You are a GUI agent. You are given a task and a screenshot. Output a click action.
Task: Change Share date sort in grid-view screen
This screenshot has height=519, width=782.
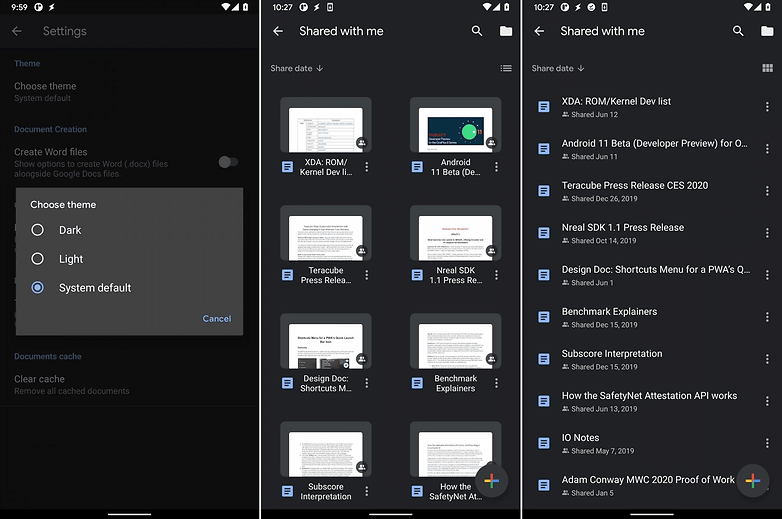297,68
